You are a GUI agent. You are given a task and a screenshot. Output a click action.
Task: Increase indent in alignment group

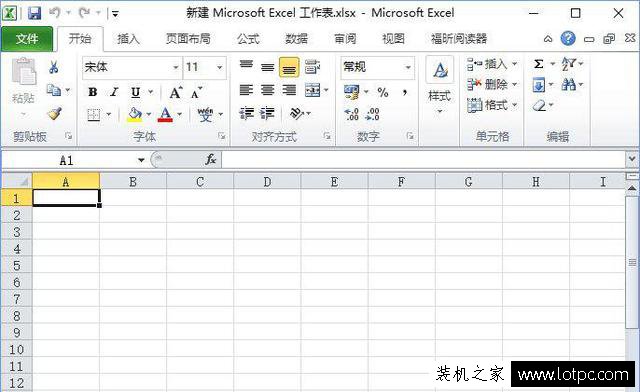pyautogui.click(x=267, y=113)
